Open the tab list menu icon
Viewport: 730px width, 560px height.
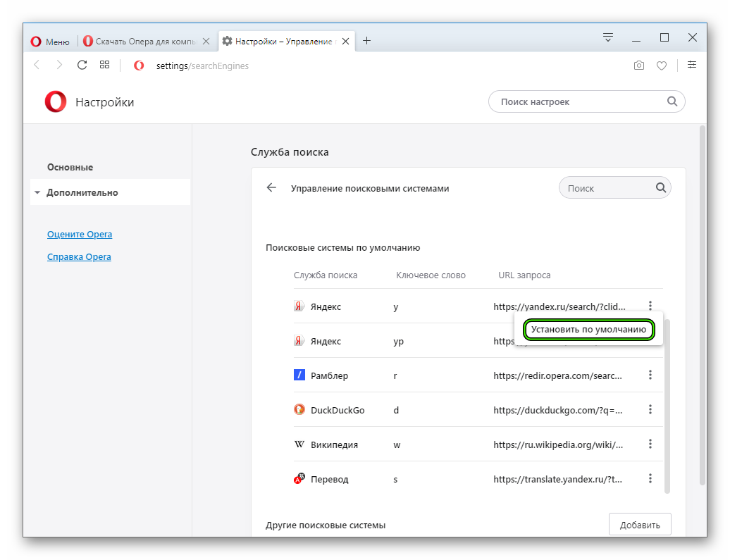point(608,37)
